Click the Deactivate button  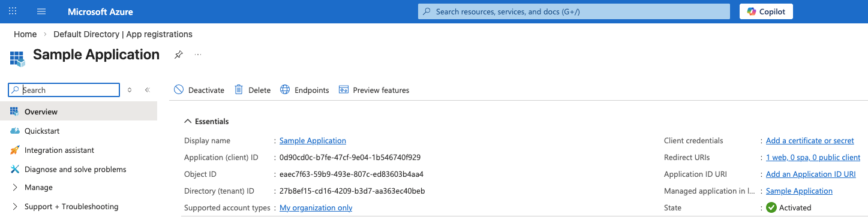(x=199, y=90)
